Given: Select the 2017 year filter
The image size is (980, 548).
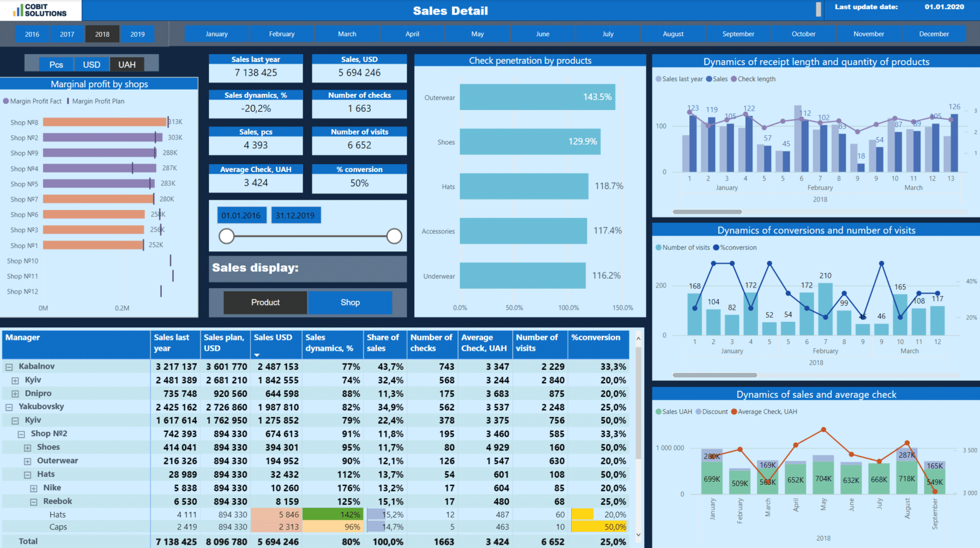Looking at the screenshot, I should pos(67,34).
